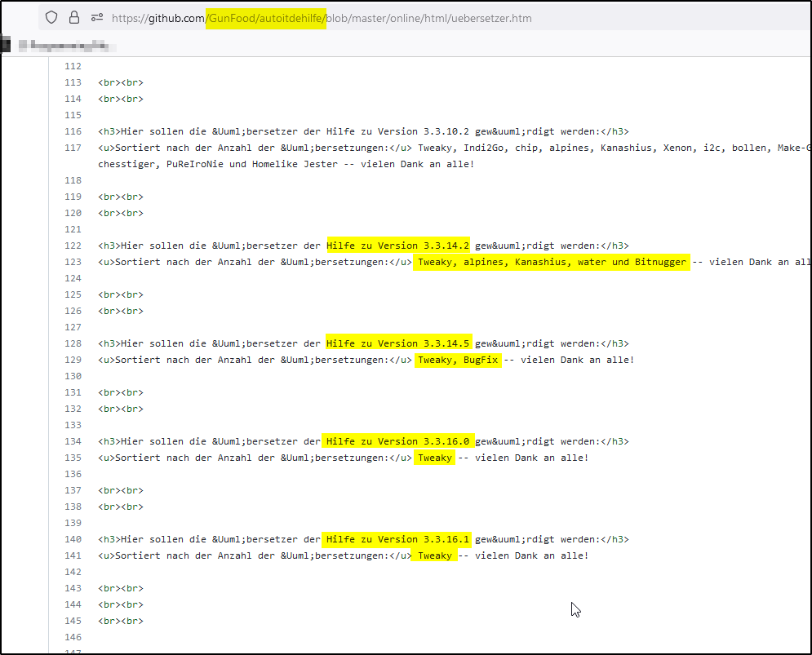
Task: Click line number 129
Action: tap(73, 360)
